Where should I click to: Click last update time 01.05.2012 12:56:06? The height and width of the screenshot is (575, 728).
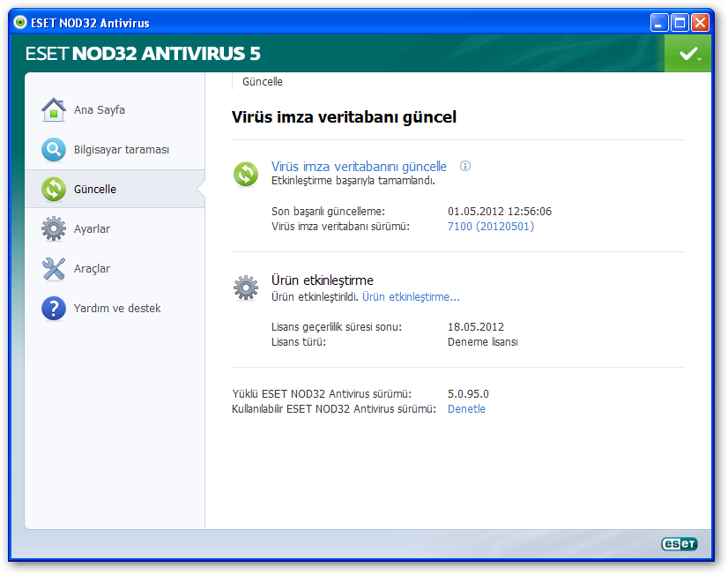pyautogui.click(x=500, y=212)
